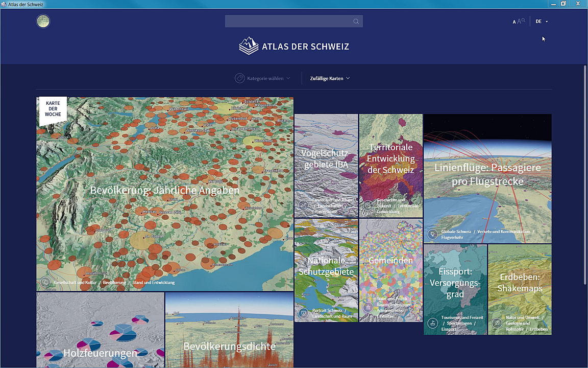Open the Holzfeuerungen map card
The width and height of the screenshot is (588, 368).
[x=100, y=330]
